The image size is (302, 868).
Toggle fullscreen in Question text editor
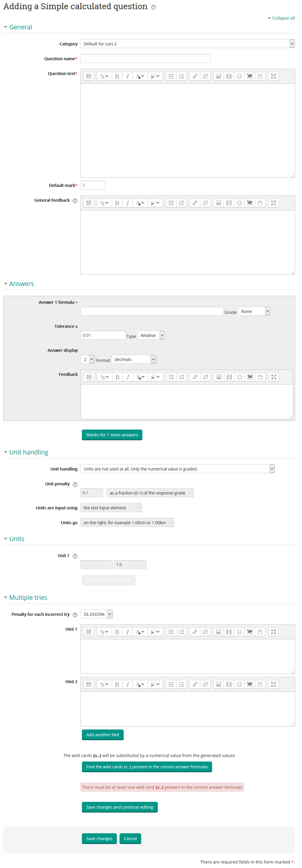click(273, 76)
